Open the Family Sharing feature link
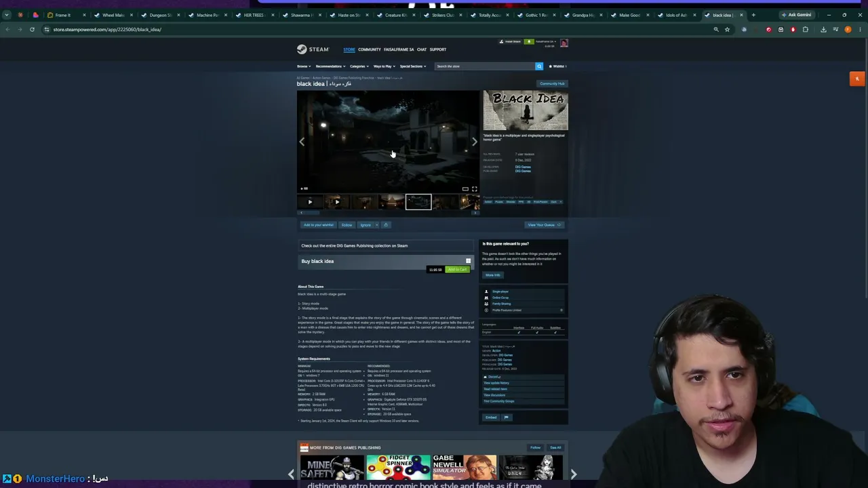868x488 pixels. (501, 304)
